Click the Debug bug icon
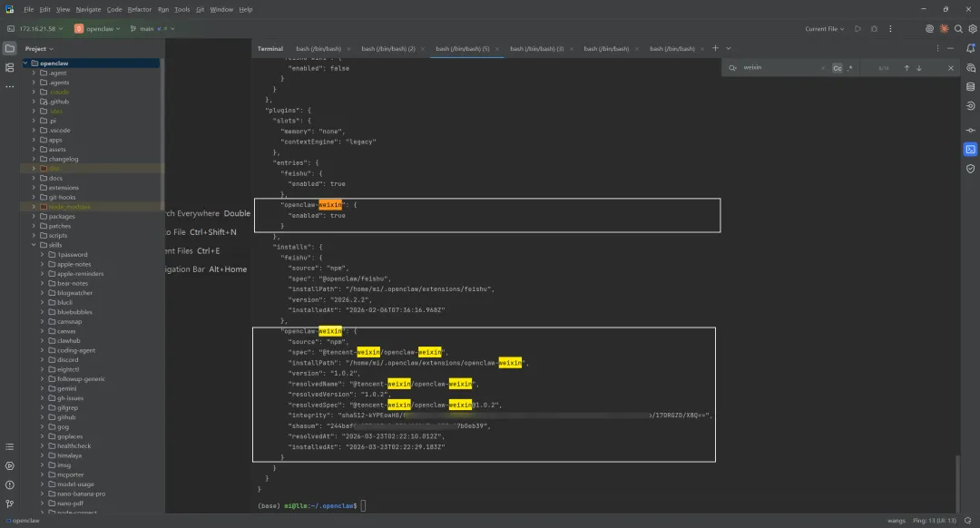The width and height of the screenshot is (980, 528). [874, 29]
